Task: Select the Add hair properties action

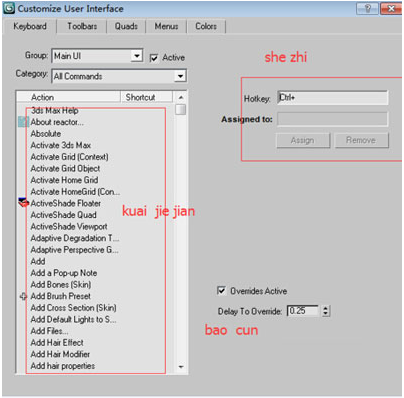Action: [63, 366]
